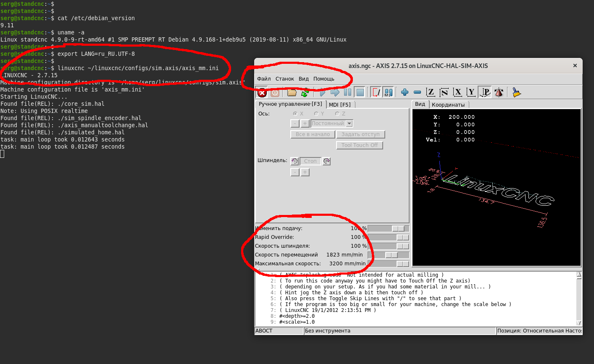The image size is (594, 364).
Task: Click the spindle Стоп button
Action: 310,161
